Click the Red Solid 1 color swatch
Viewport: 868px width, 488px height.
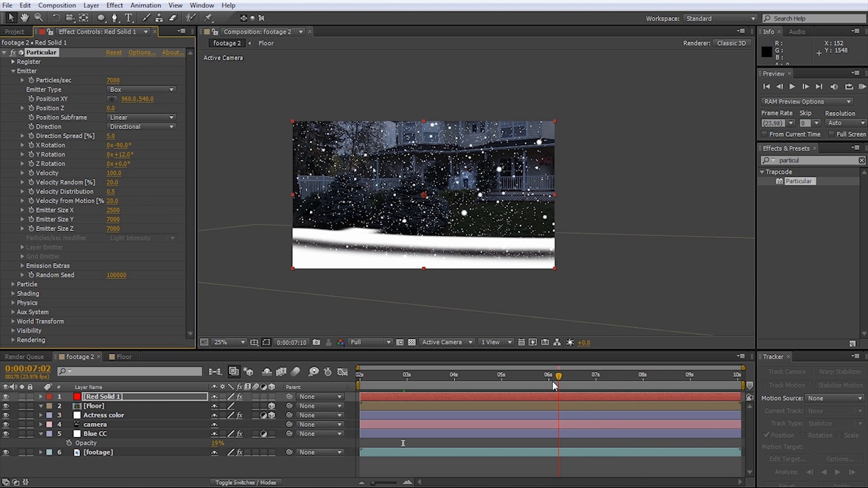77,396
